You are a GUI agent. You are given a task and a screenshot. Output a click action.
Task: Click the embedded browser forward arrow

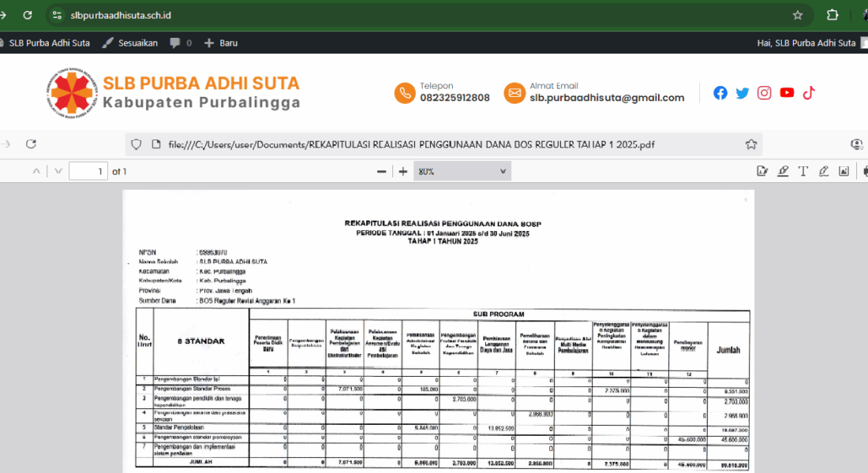(6, 143)
